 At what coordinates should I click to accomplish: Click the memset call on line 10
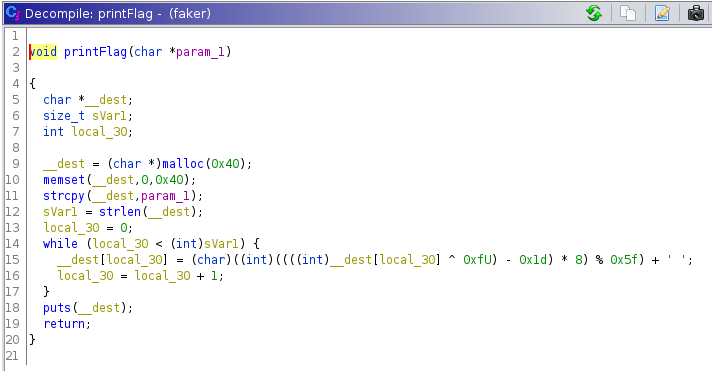point(64,179)
